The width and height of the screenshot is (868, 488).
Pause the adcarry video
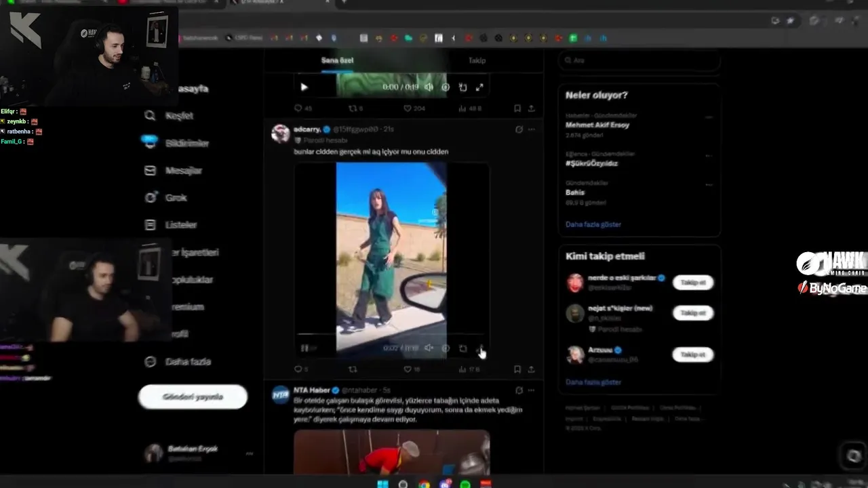click(304, 348)
